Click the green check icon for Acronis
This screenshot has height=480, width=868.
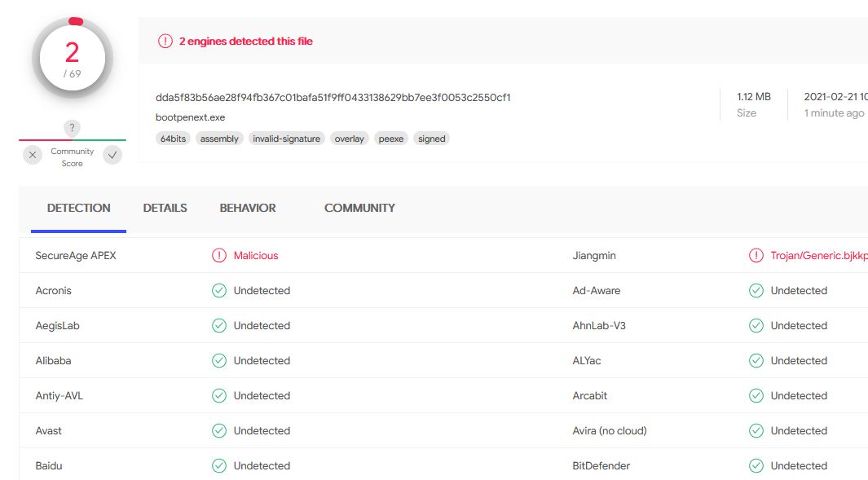[x=219, y=291]
